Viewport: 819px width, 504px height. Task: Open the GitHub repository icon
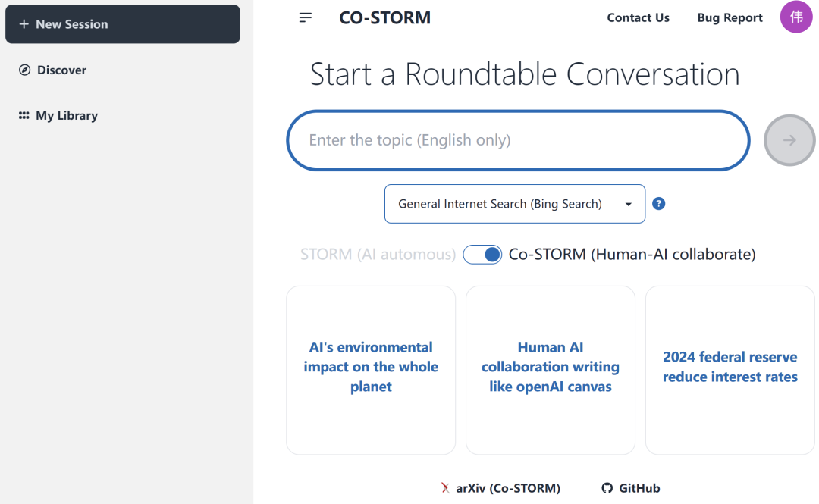607,488
